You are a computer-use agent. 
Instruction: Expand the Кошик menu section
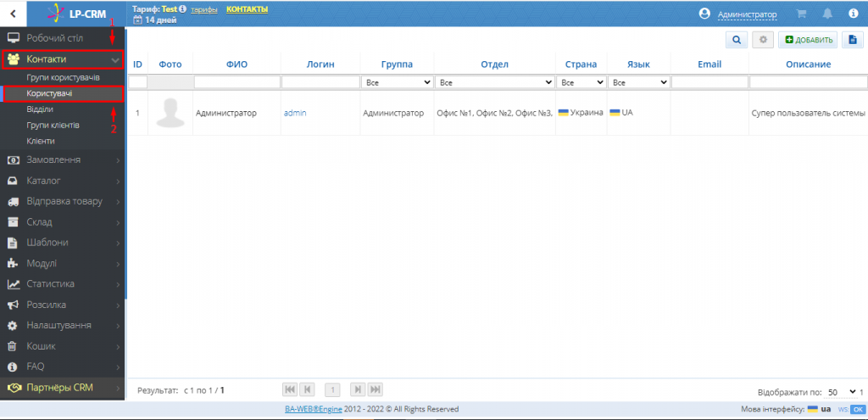pyautogui.click(x=63, y=346)
